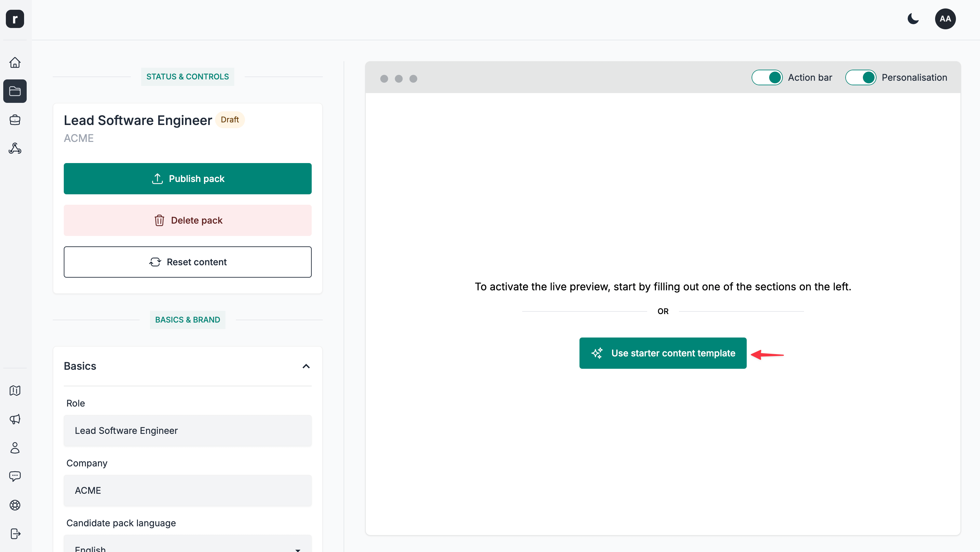Switch to dark mode with moon icon
Viewport: 980px width, 552px height.
pyautogui.click(x=913, y=19)
